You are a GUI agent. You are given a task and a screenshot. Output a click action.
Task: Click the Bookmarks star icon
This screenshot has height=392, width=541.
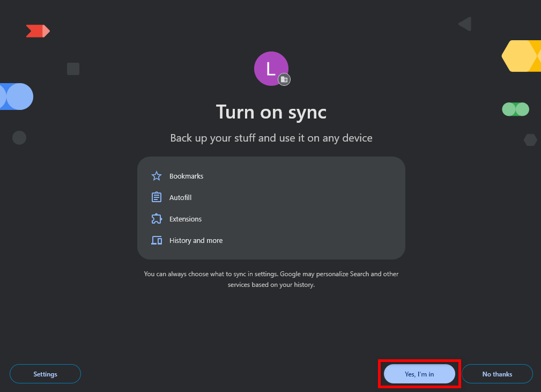[x=156, y=176]
